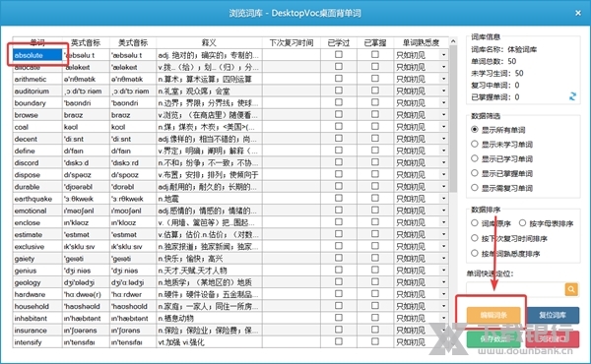The height and width of the screenshot is (364, 591).
Task: Tick the 已掌握 checkbox in the hardware row
Action: point(375,294)
